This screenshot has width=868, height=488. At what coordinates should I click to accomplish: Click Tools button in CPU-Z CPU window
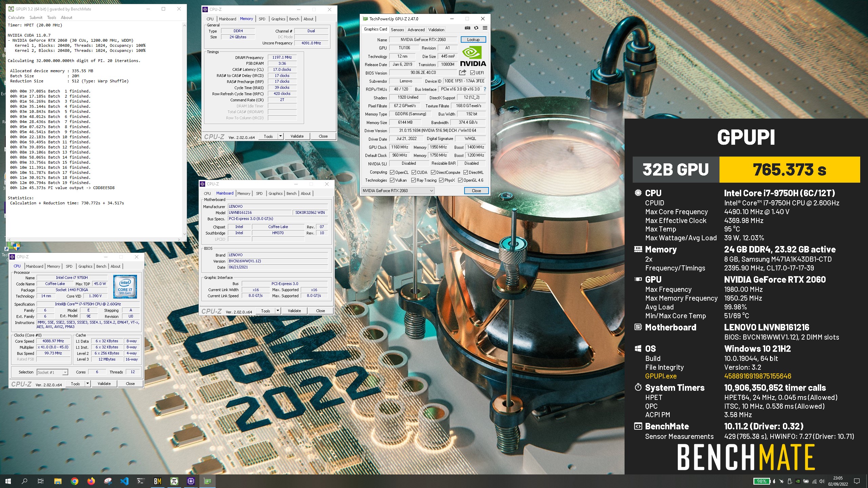click(x=75, y=384)
